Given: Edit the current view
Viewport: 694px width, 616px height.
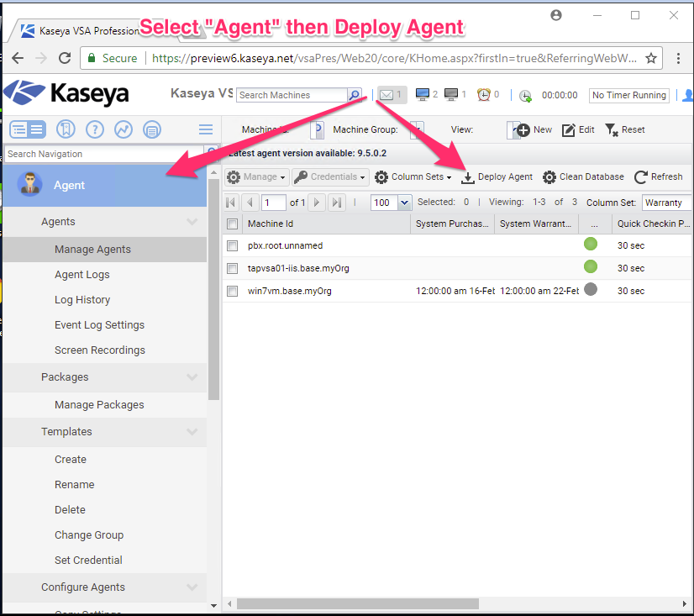Looking at the screenshot, I should [578, 129].
